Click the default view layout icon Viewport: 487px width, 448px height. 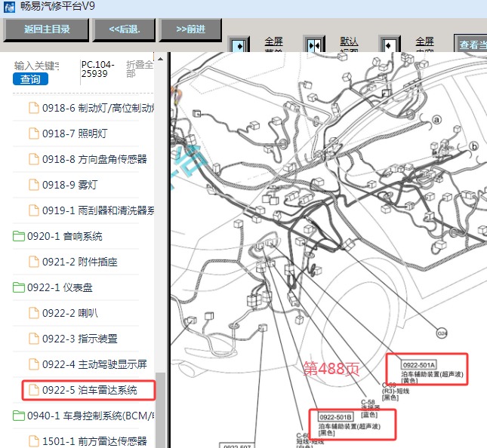point(314,45)
